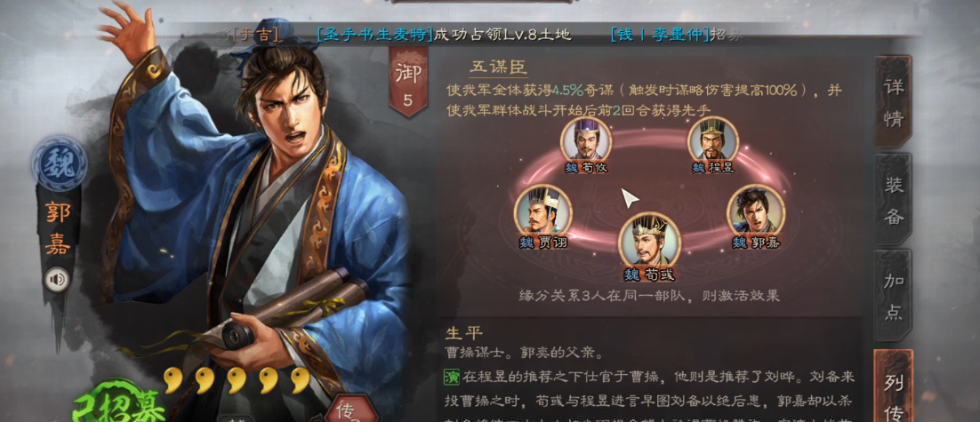Play voice with the speaker icon

pyautogui.click(x=57, y=279)
